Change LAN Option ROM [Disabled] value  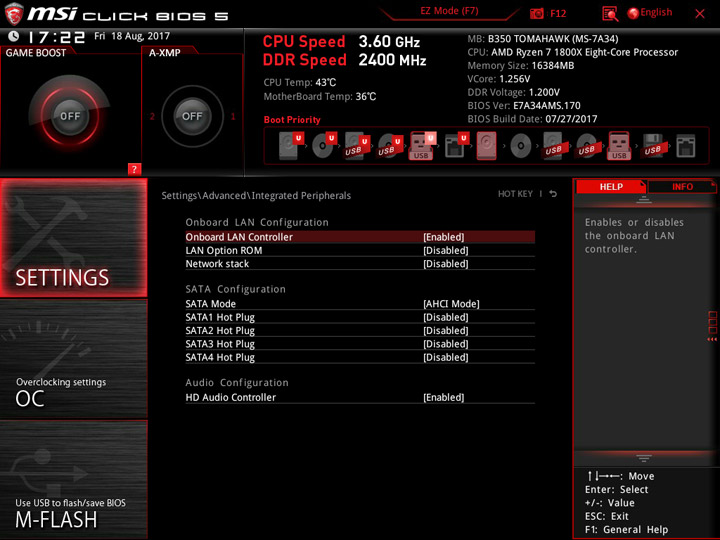445,250
